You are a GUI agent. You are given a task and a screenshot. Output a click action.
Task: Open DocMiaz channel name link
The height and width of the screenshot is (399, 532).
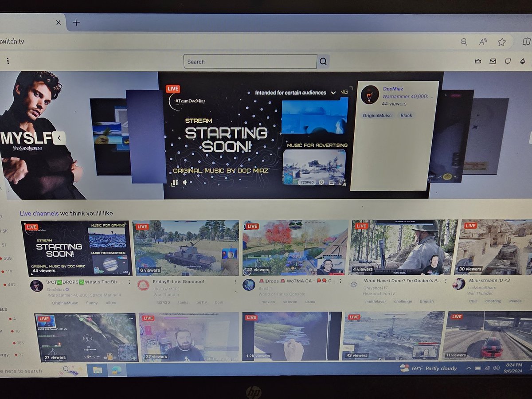point(393,89)
